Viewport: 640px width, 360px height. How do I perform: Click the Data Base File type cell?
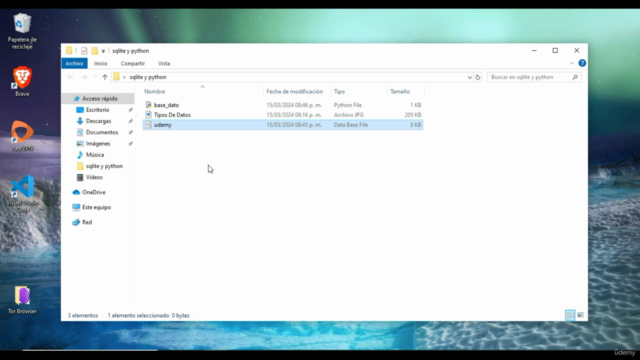351,124
